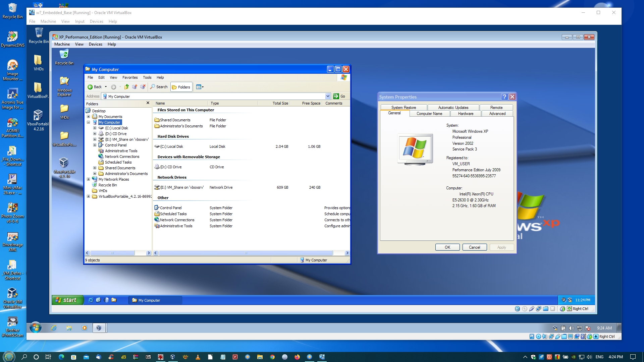This screenshot has height=362, width=644.
Task: Open Internet Explorer in XP quick launch
Action: 91,300
